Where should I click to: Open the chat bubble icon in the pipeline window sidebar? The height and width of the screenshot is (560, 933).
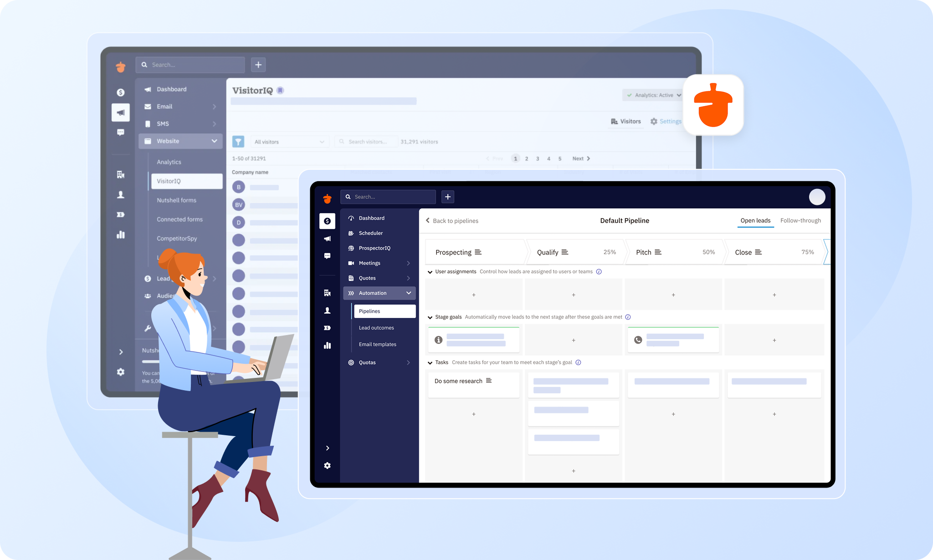click(327, 256)
